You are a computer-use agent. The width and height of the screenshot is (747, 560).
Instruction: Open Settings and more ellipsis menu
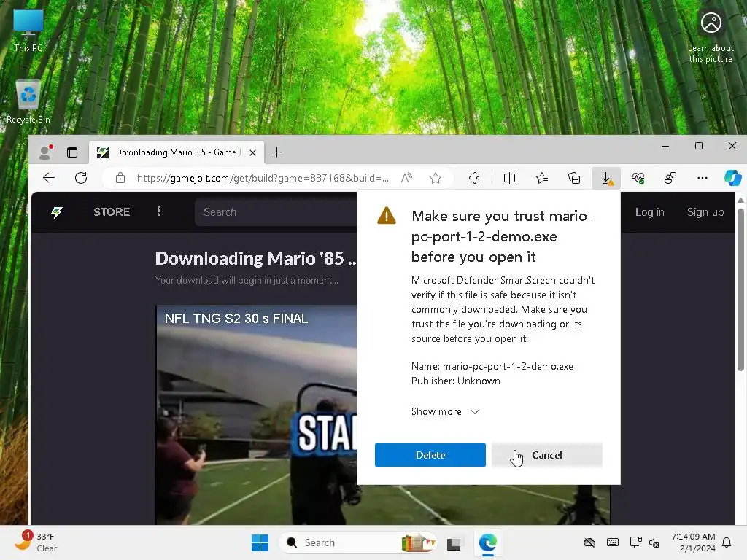(703, 178)
